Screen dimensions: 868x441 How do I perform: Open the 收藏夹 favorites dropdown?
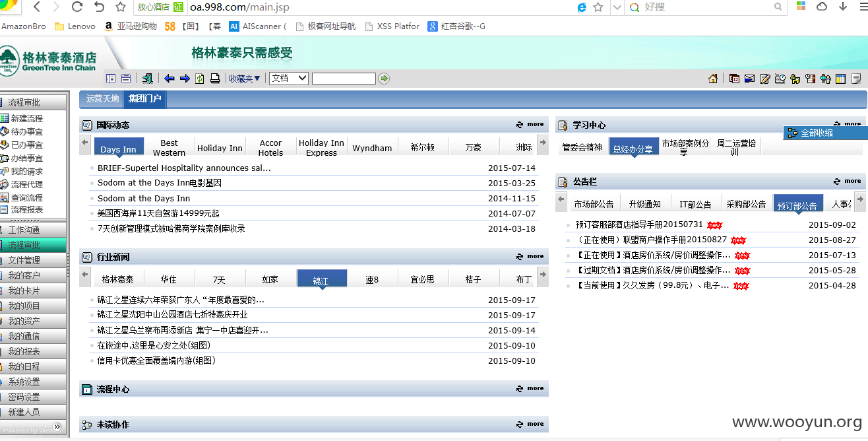(x=245, y=79)
